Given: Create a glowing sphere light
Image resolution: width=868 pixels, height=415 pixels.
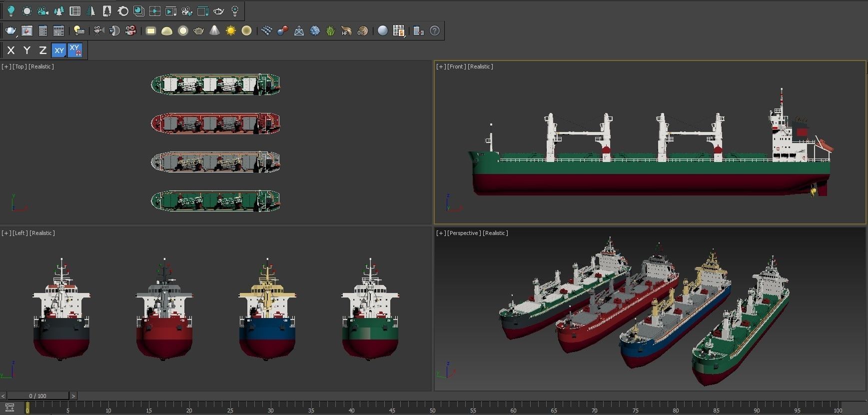Looking at the screenshot, I should click(183, 31).
